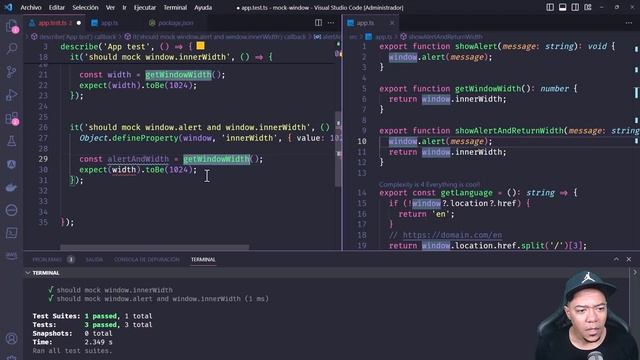Click the https://domain.com/en link

pos(452,235)
